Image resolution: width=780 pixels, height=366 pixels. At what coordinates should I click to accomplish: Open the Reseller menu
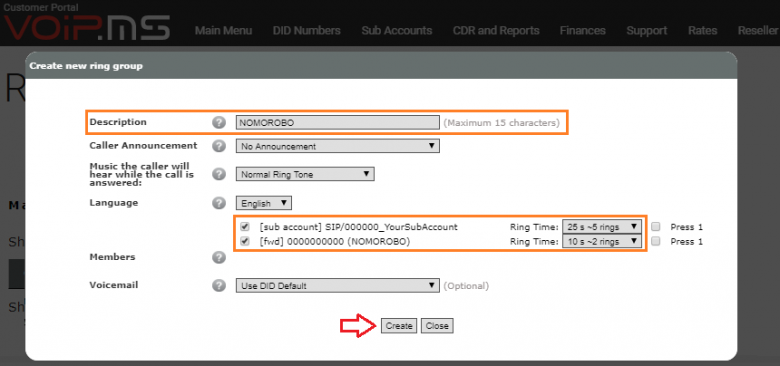click(758, 31)
